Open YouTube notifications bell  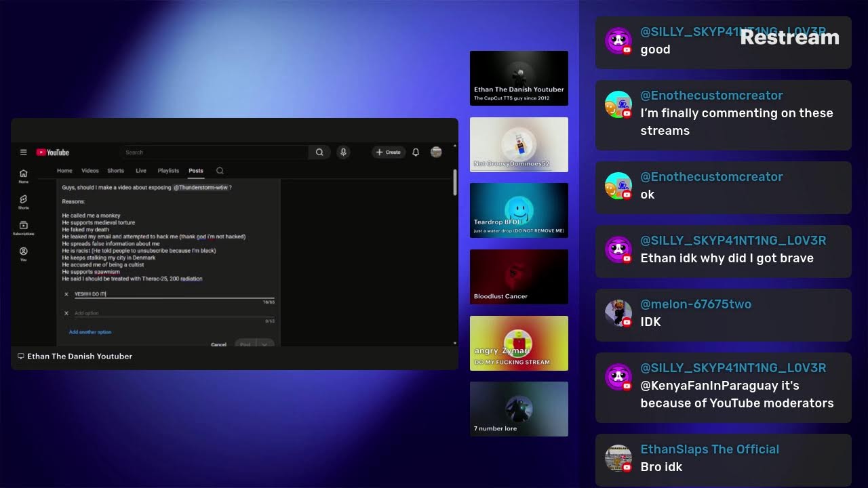tap(416, 152)
